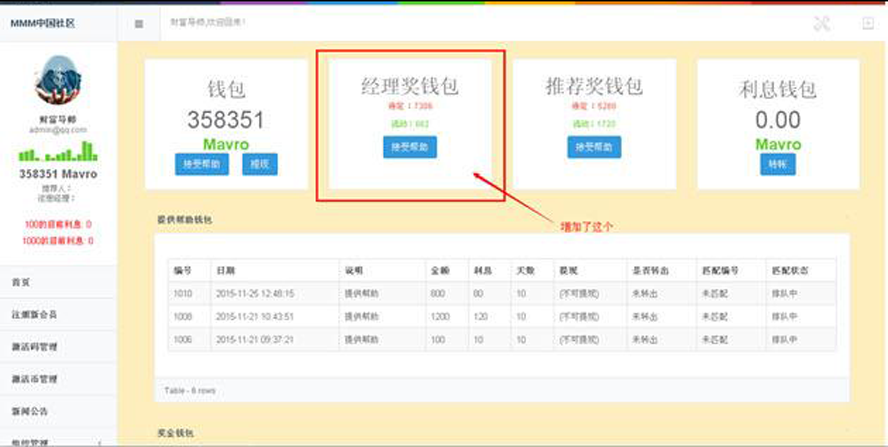Viewport: 888px width, 447px height.
Task: Click the 利息钱包 card title
Action: click(778, 89)
